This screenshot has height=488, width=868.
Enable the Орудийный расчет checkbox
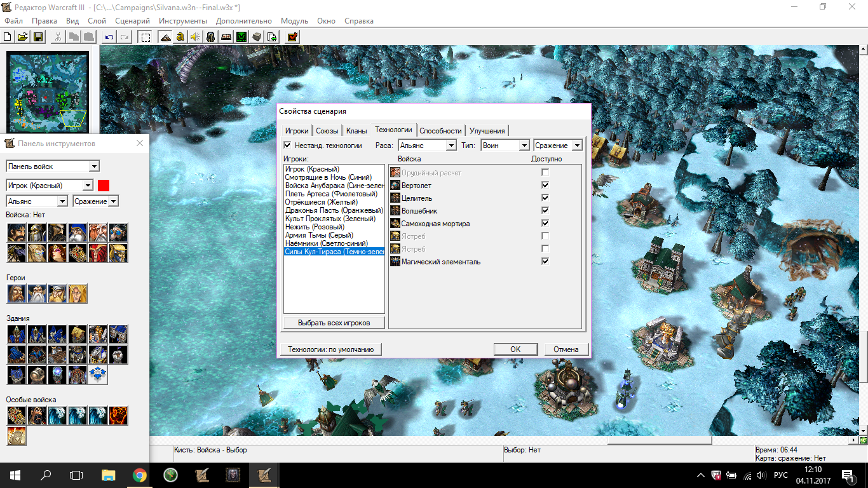[545, 172]
